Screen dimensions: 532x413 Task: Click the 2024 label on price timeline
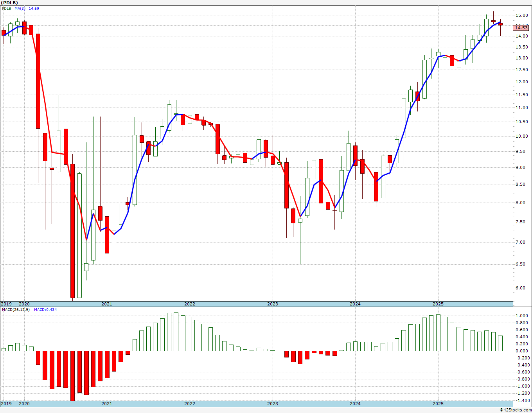click(x=355, y=304)
